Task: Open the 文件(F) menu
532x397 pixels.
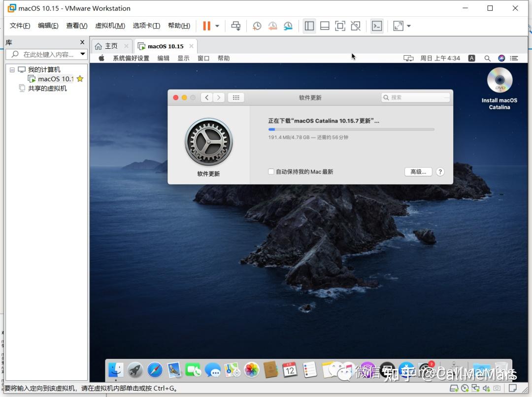Action: pyautogui.click(x=20, y=26)
